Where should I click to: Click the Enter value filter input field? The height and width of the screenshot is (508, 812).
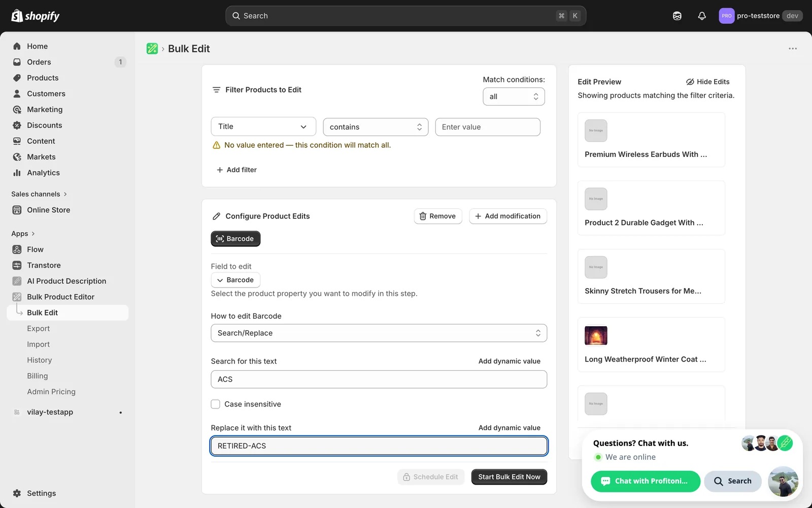click(488, 127)
